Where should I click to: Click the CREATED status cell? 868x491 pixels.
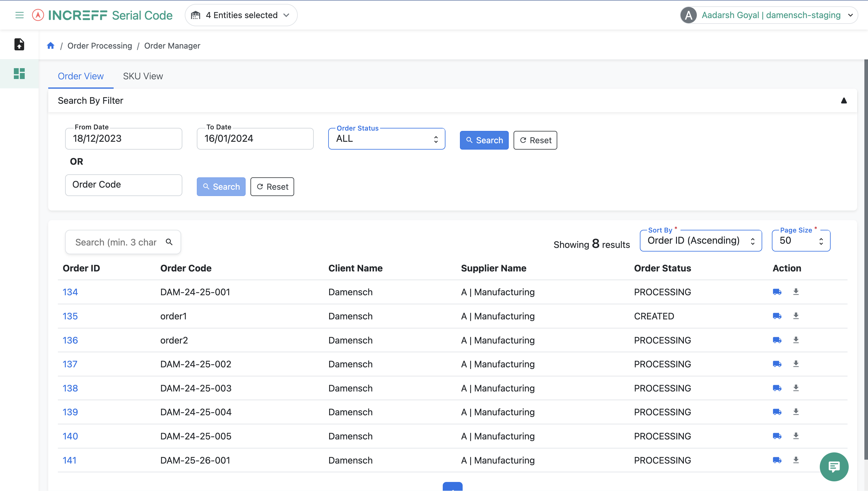pyautogui.click(x=654, y=316)
